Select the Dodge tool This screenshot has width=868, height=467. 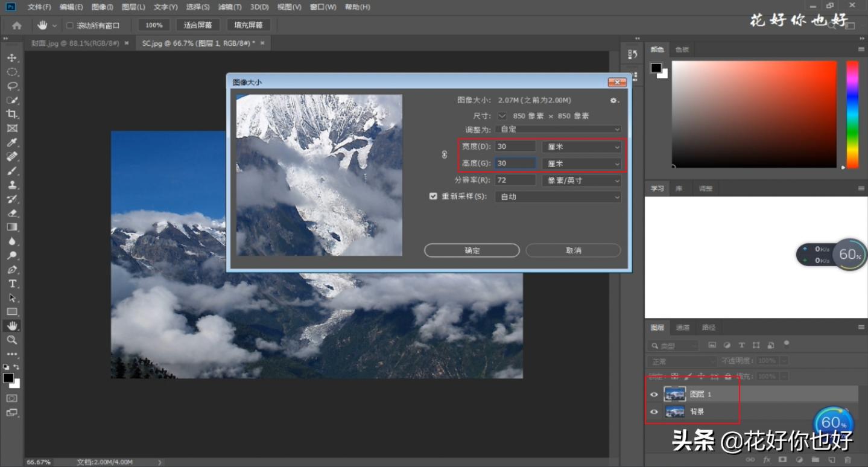[11, 255]
